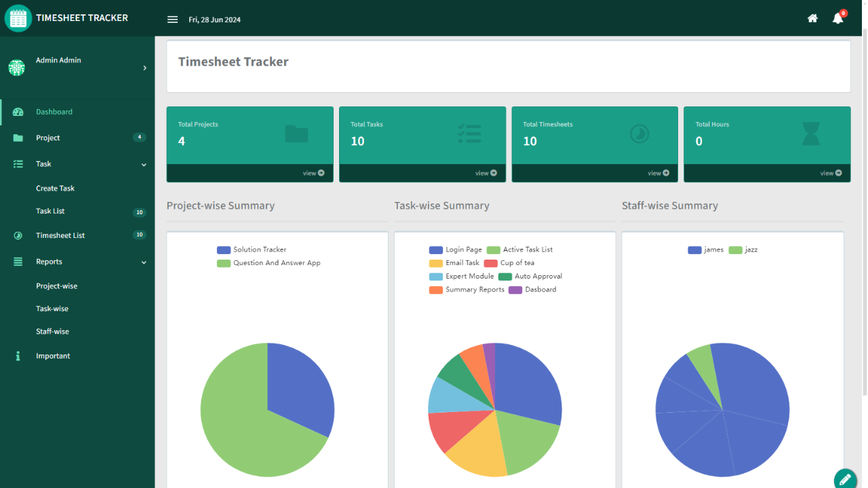This screenshot has height=488, width=868.
Task: Click the floating pencil edit button
Action: click(x=845, y=479)
